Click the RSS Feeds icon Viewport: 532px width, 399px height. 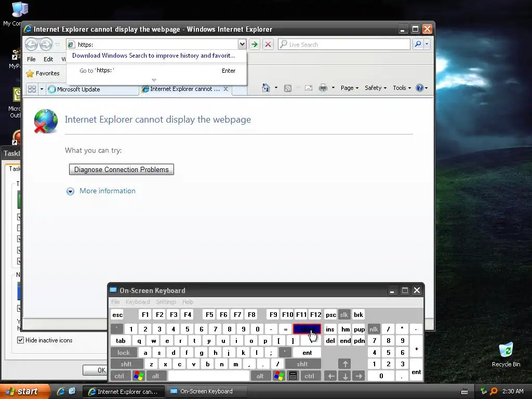288,88
